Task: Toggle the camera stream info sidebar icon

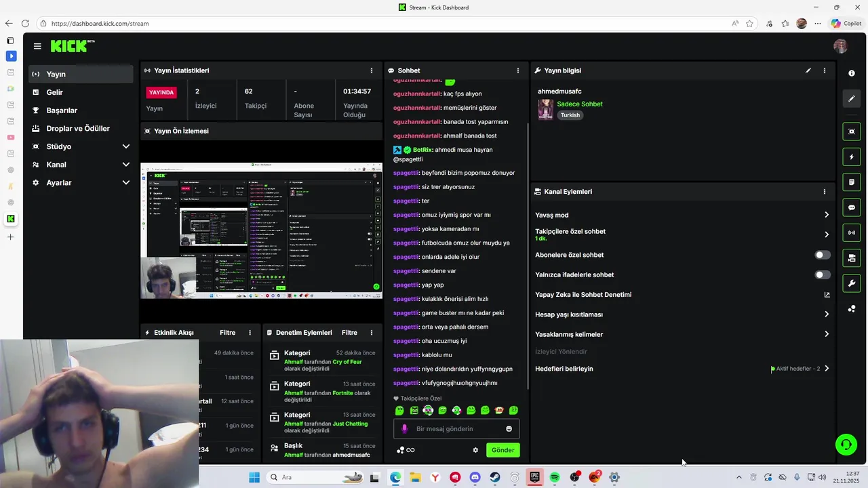Action: (x=852, y=258)
